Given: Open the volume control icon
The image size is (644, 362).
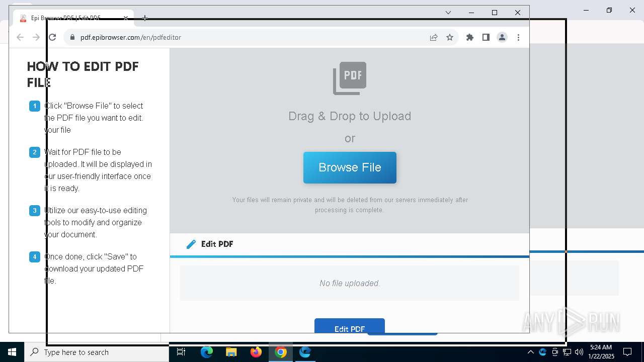Looking at the screenshot, I should (x=579, y=352).
